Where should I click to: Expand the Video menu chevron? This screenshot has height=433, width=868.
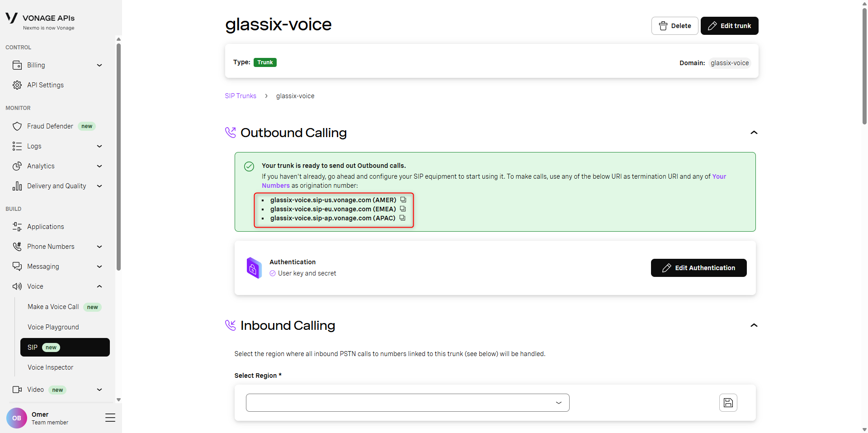tap(99, 390)
